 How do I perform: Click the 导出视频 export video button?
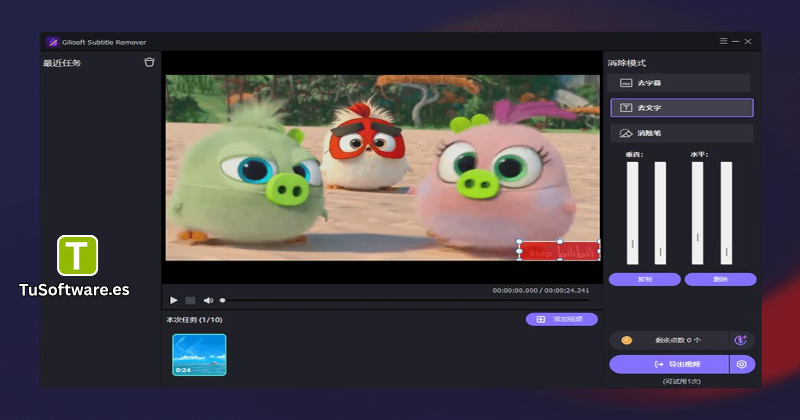coord(669,364)
